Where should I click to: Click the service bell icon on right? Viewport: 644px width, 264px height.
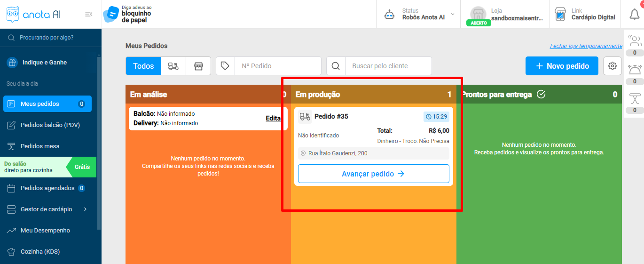(x=635, y=70)
